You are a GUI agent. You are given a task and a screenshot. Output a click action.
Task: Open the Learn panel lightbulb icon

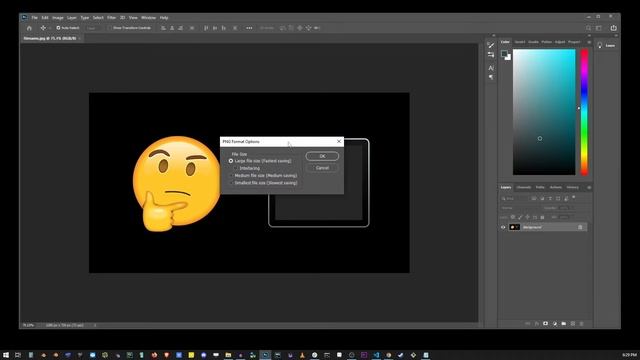click(600, 45)
